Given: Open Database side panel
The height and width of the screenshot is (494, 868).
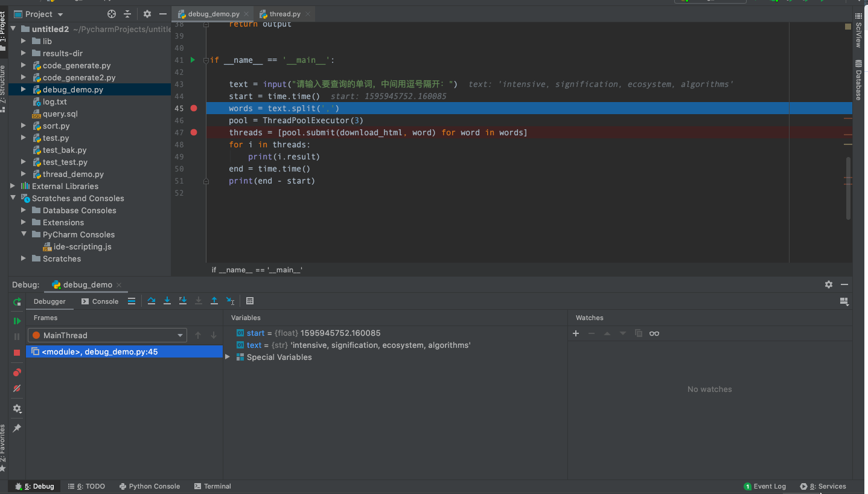Looking at the screenshot, I should point(858,80).
